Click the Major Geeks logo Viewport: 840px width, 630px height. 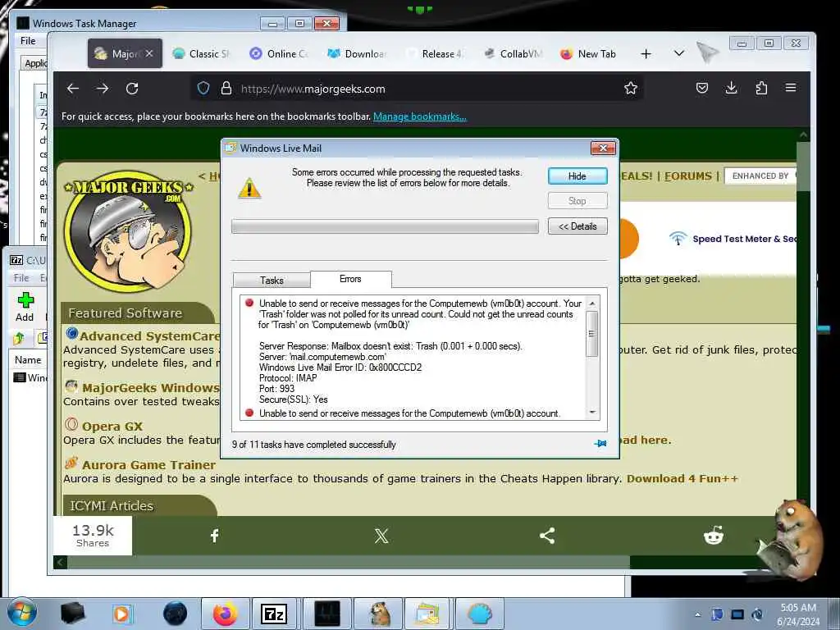[x=128, y=231]
